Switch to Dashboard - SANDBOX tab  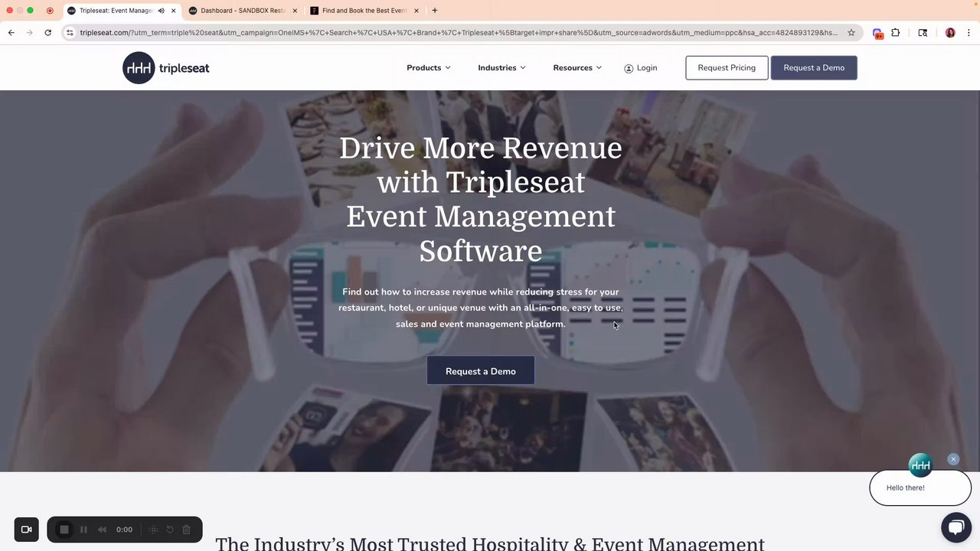(243, 11)
